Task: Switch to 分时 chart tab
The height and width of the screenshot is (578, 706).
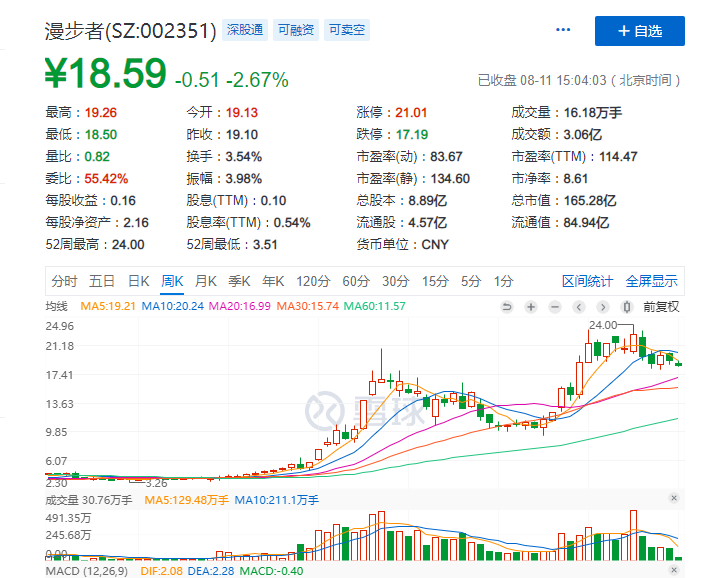Action: [64, 281]
